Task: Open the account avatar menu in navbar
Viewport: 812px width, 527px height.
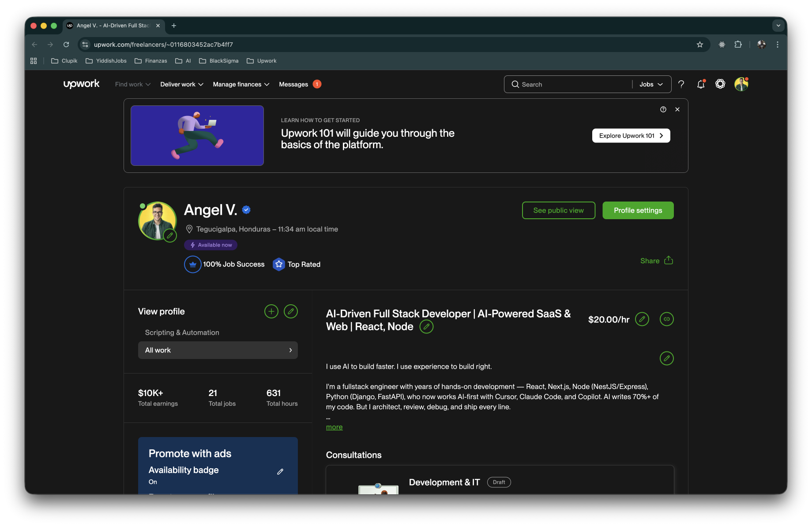Action: click(x=741, y=84)
